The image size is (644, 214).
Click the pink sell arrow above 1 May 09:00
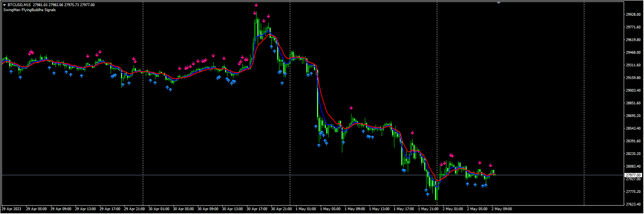click(351, 108)
